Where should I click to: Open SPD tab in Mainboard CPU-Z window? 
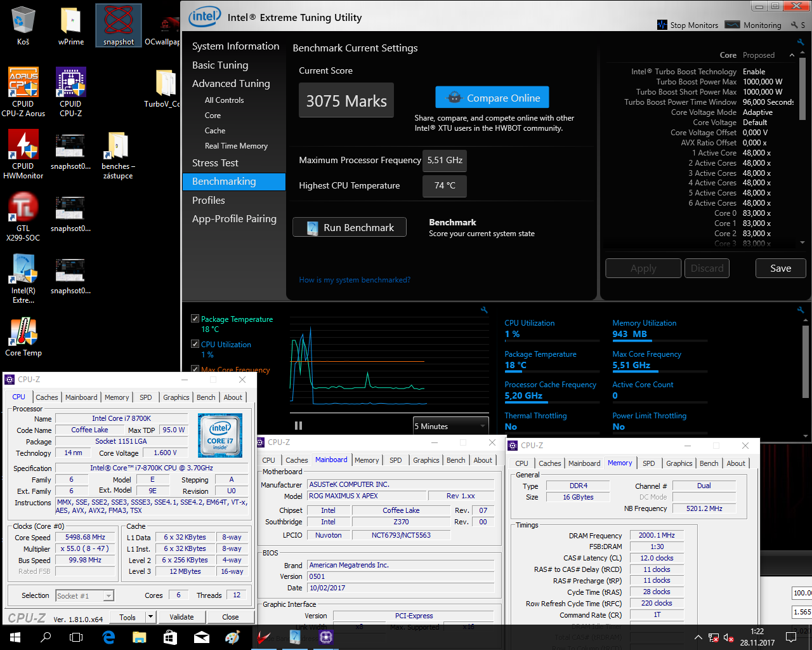[x=396, y=460]
